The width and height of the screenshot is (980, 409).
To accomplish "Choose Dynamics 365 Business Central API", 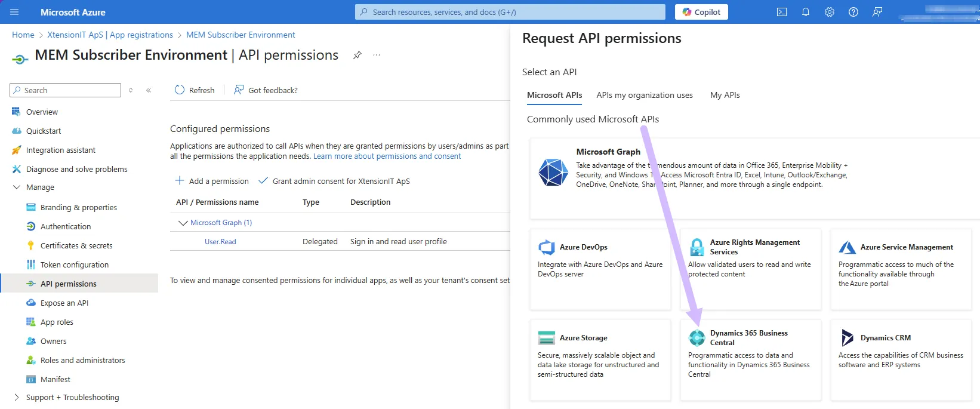I will point(748,338).
